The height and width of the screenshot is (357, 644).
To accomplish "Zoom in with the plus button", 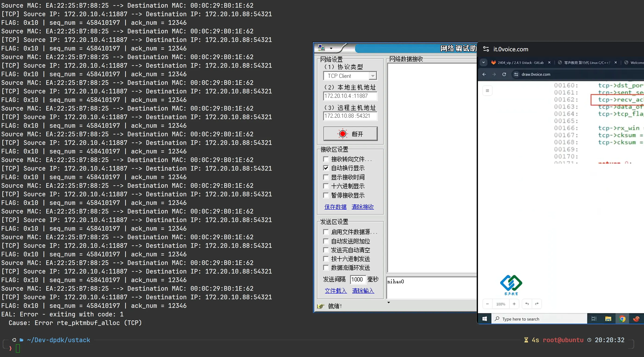I will pos(514,304).
